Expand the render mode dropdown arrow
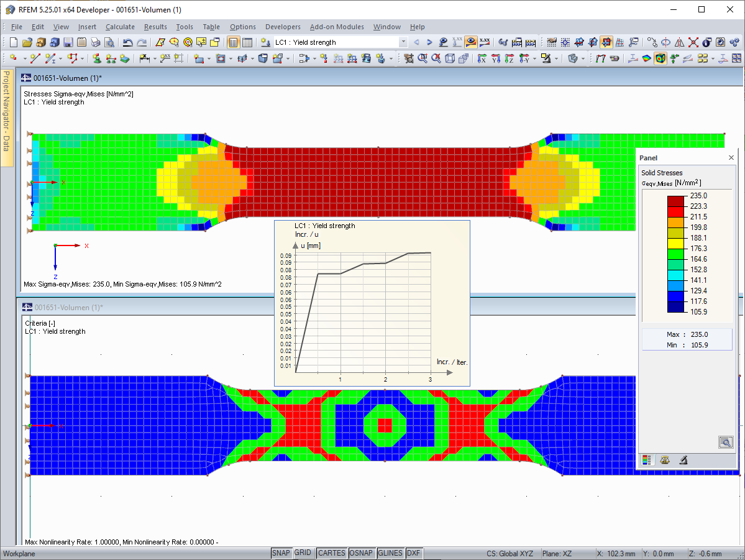This screenshot has height=560, width=745. click(x=712, y=59)
